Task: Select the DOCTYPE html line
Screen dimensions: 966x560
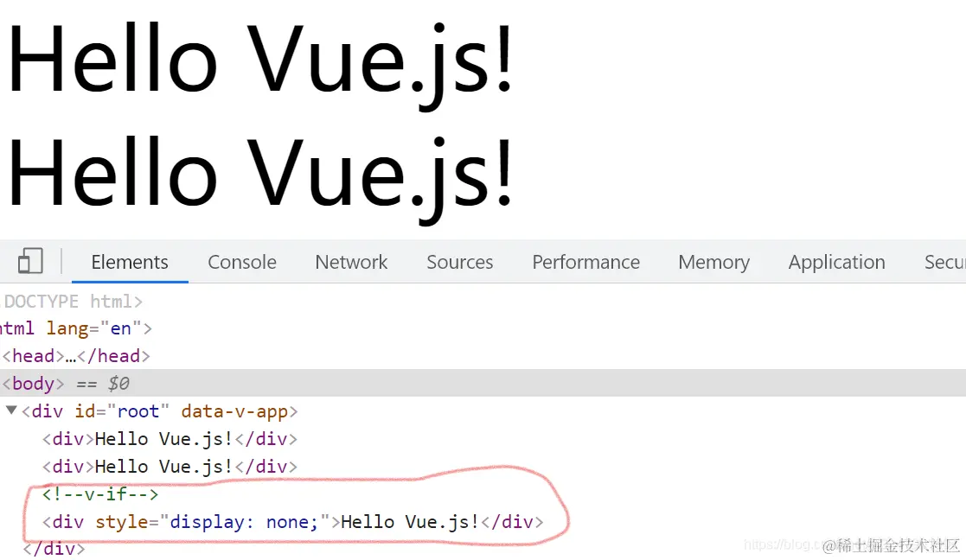Action: pos(72,302)
